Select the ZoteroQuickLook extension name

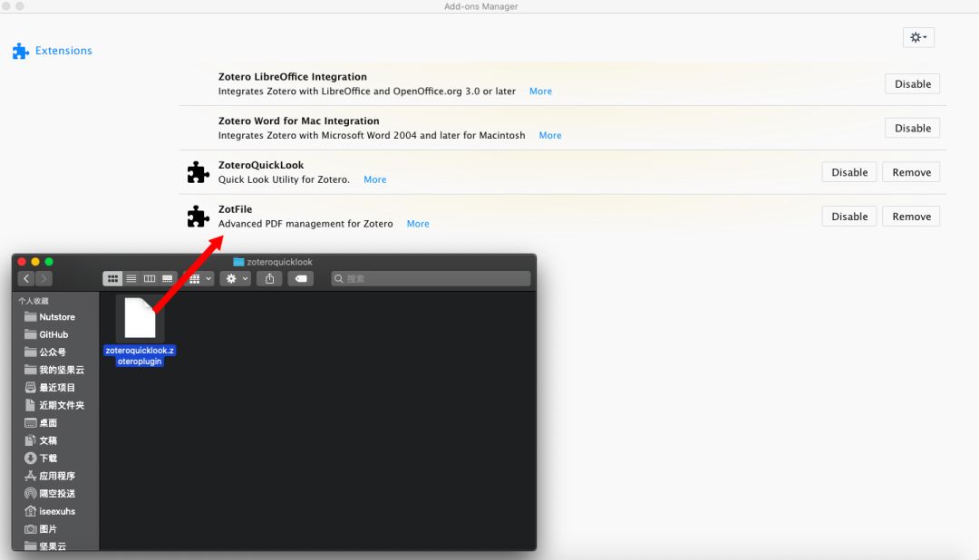(x=260, y=166)
